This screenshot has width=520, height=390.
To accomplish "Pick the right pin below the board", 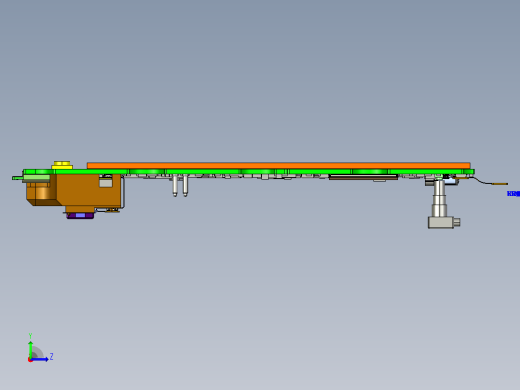I will coord(185,186).
